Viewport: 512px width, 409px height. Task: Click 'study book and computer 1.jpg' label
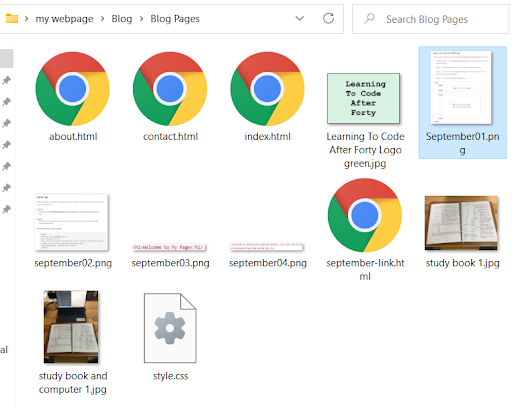click(x=73, y=383)
